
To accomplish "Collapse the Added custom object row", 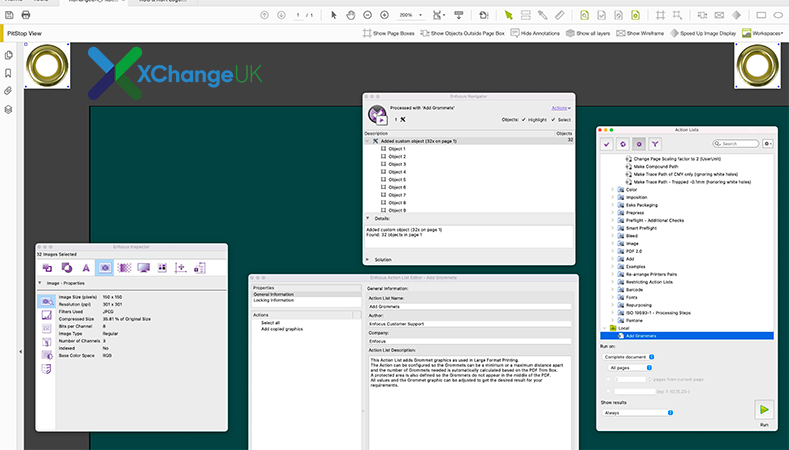I will pyautogui.click(x=368, y=141).
